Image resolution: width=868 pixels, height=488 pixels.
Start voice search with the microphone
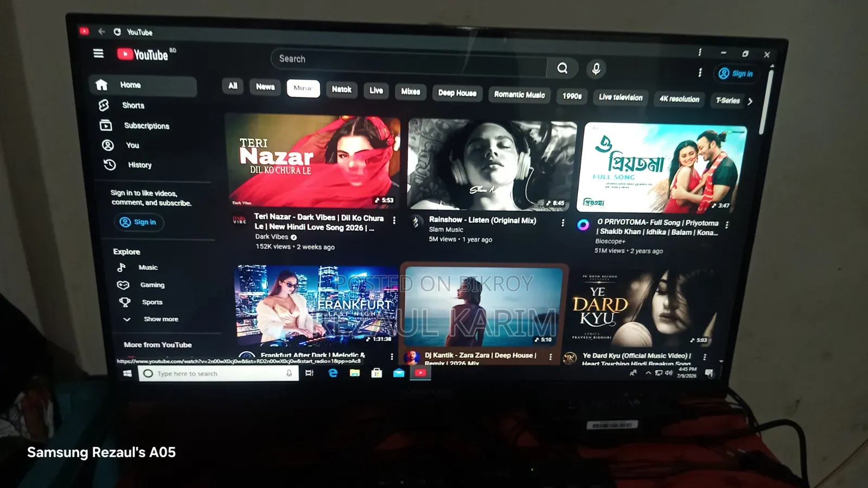[596, 69]
